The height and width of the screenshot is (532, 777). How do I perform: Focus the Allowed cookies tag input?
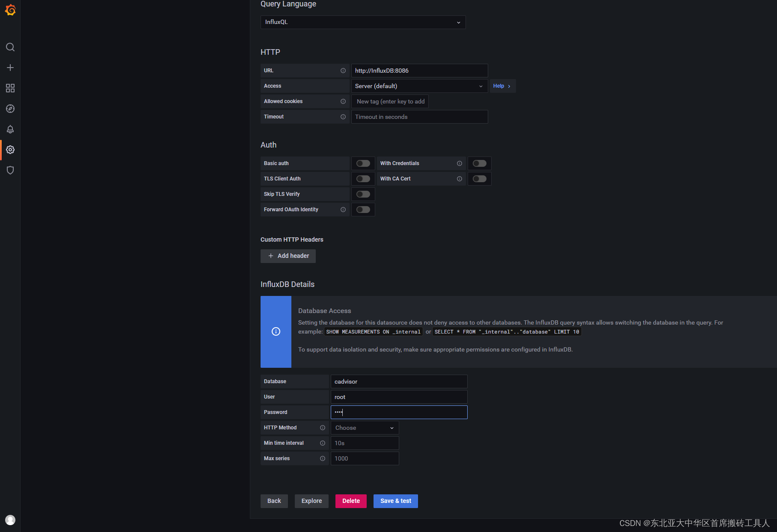(390, 101)
